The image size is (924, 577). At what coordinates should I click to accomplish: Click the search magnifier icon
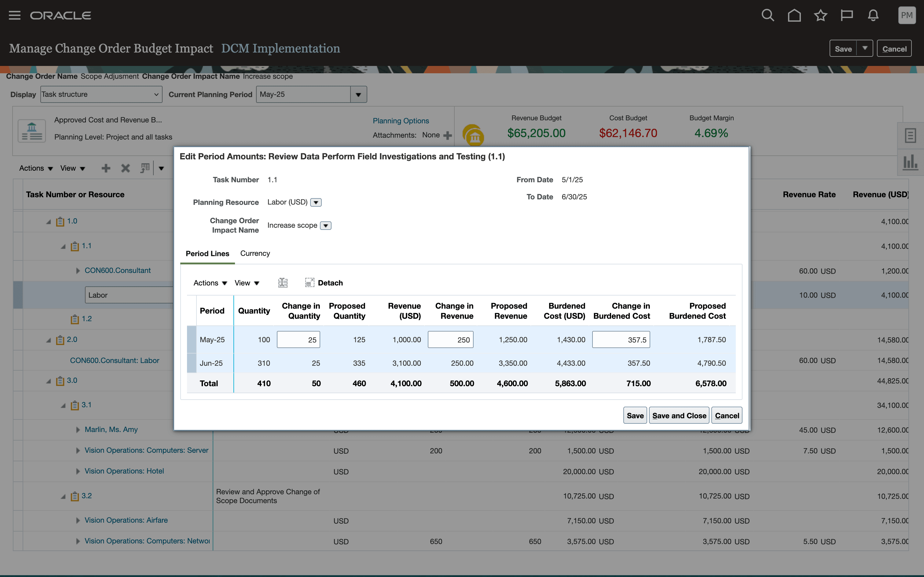(768, 15)
